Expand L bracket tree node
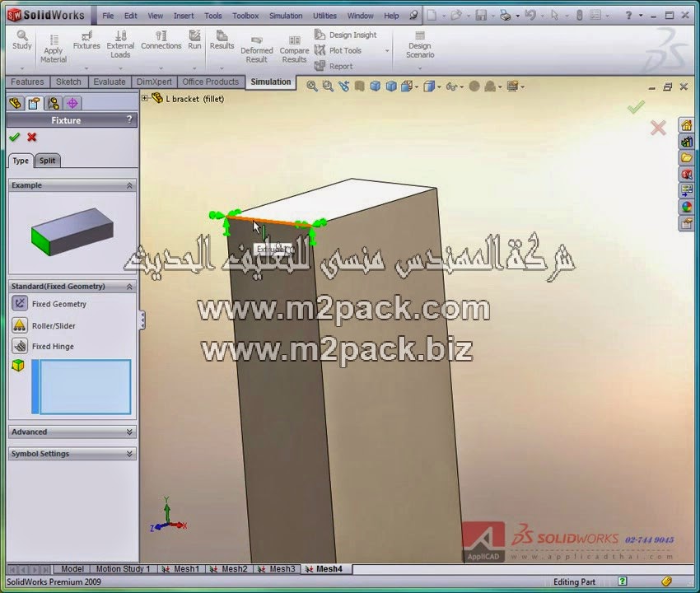Screen dimensions: 700x593 [145, 98]
